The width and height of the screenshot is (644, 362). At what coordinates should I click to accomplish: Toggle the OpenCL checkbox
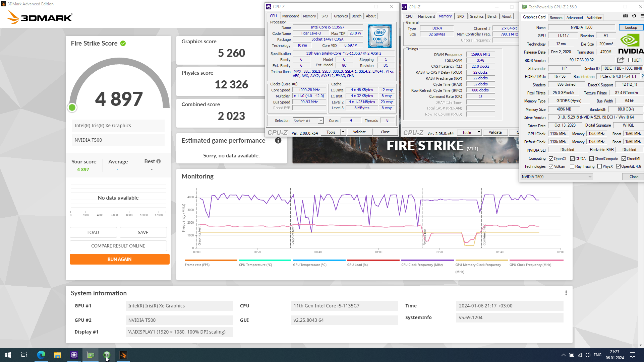pyautogui.click(x=551, y=158)
